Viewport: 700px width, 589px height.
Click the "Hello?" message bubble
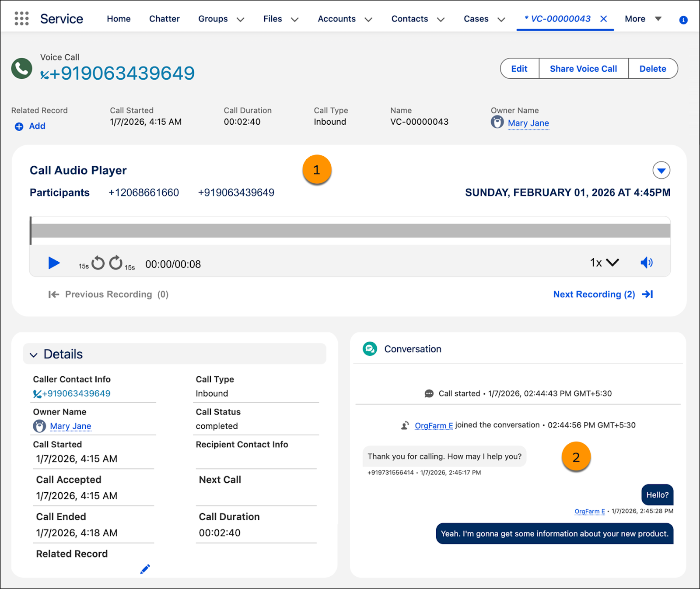click(x=657, y=495)
